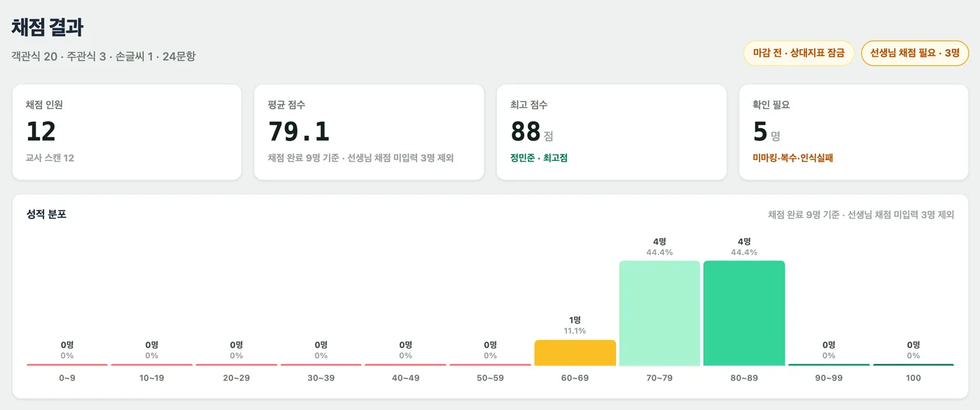Click the light green 70~79 bar

click(659, 313)
